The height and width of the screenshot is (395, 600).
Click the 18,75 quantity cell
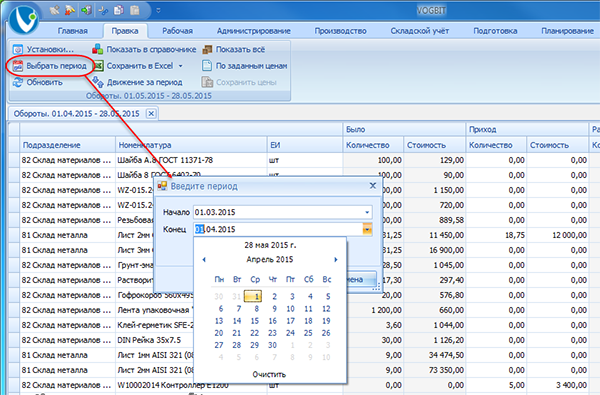click(496, 235)
